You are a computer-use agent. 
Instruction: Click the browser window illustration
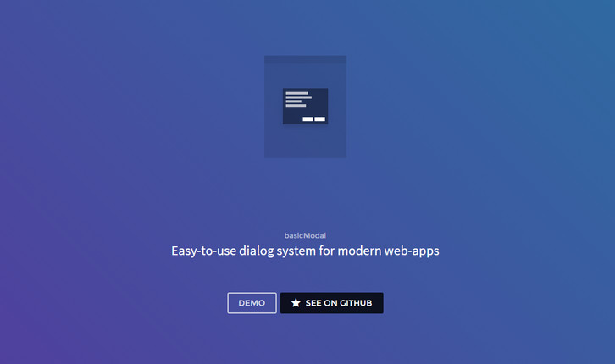pos(305,107)
